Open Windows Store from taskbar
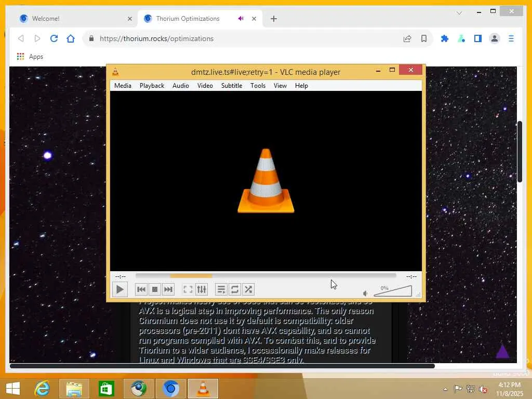The height and width of the screenshot is (399, 532). [x=106, y=389]
